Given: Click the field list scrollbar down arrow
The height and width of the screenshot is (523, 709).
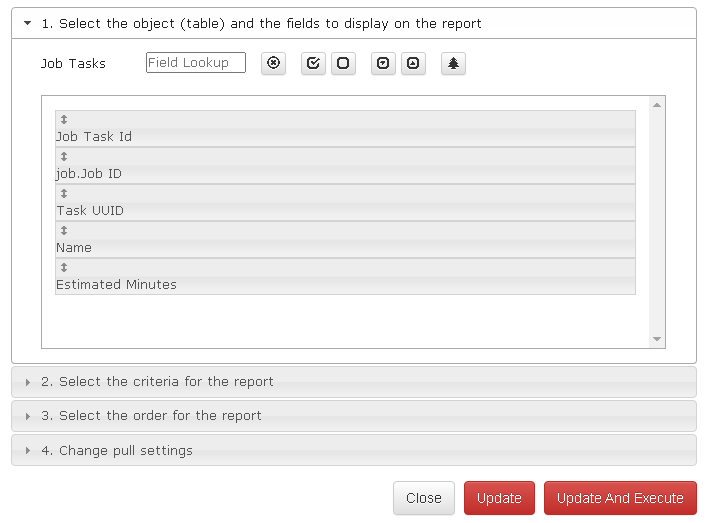Looking at the screenshot, I should click(x=657, y=339).
